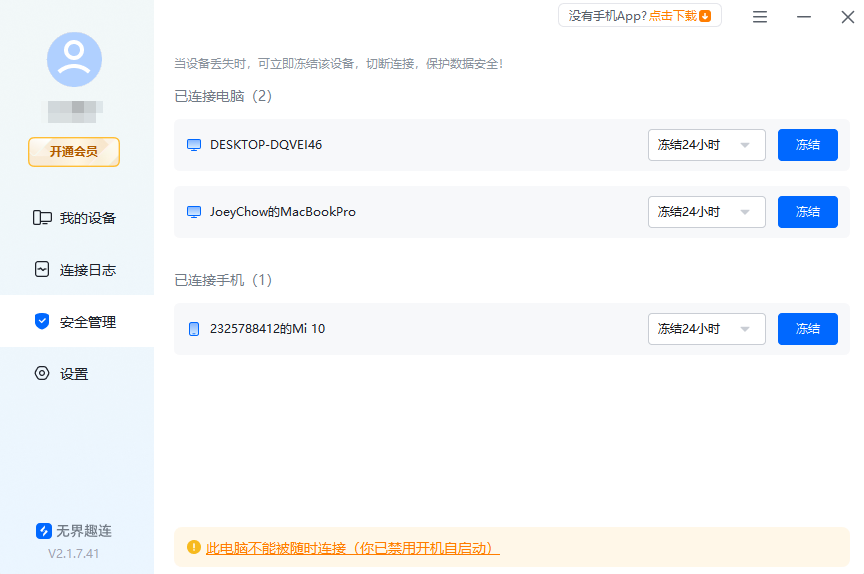Click the 无界趣连 logo icon
864x574 pixels.
click(x=44, y=531)
